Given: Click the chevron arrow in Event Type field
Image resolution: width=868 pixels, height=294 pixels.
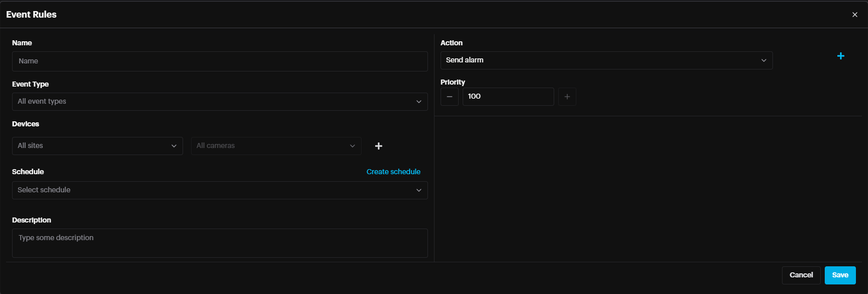Looking at the screenshot, I should (x=418, y=102).
